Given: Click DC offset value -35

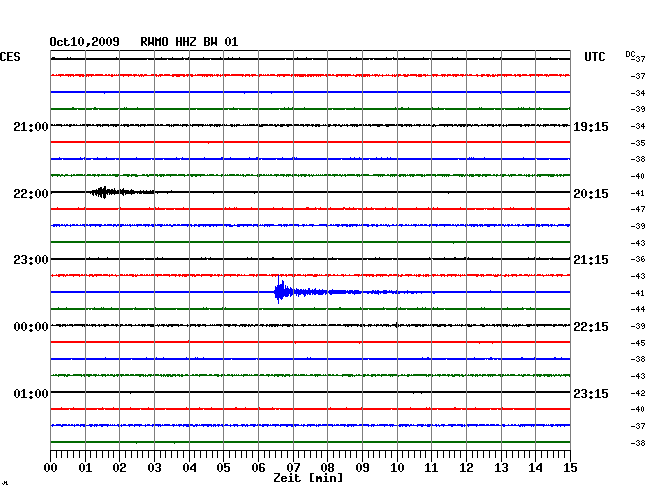Looking at the screenshot, I should 638,143.
